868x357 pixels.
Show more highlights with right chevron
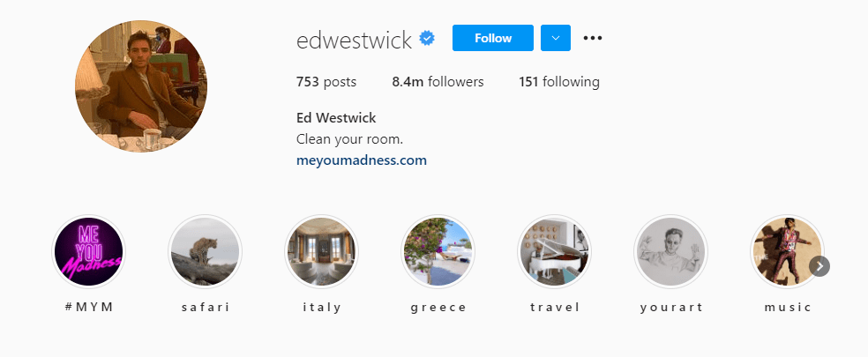pos(819,266)
